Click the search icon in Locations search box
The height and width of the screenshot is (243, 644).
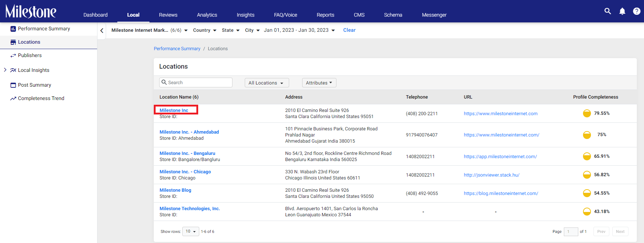pos(164,82)
